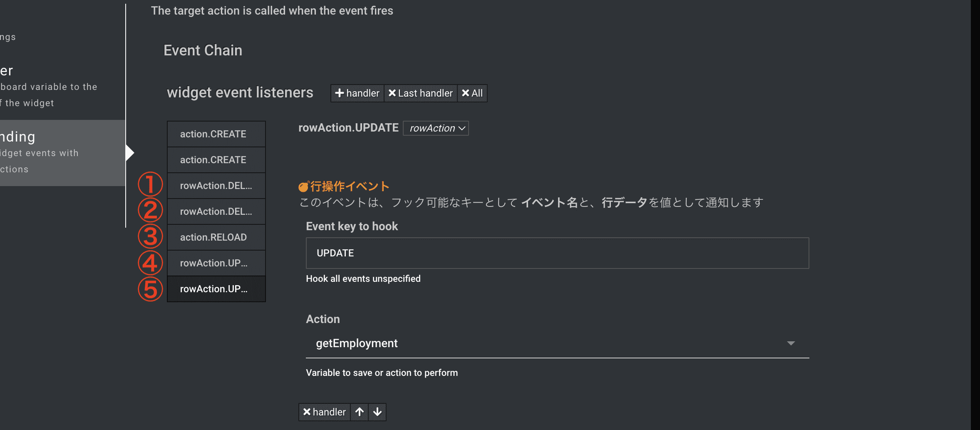
Task: Move handler up with arrow icon
Action: point(360,412)
